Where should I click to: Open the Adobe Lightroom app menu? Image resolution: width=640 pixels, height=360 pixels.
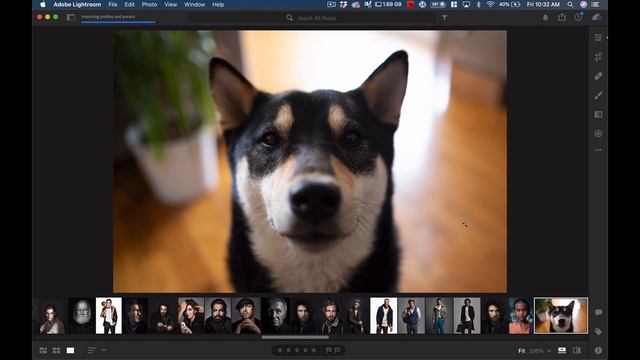[77, 4]
